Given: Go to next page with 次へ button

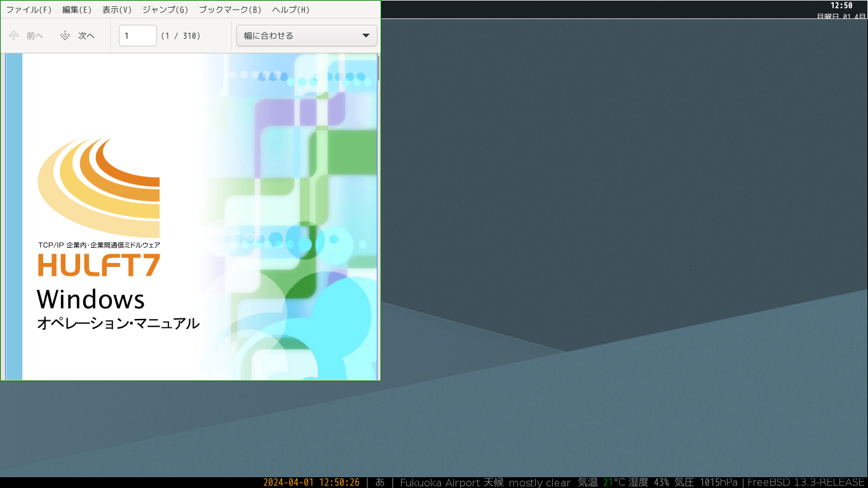Looking at the screenshot, I should [78, 36].
